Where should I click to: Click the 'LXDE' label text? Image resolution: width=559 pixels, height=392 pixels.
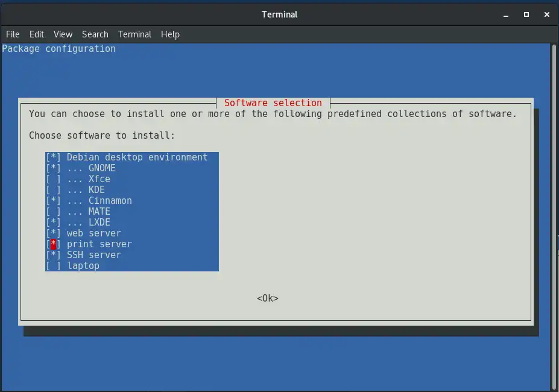tap(99, 223)
